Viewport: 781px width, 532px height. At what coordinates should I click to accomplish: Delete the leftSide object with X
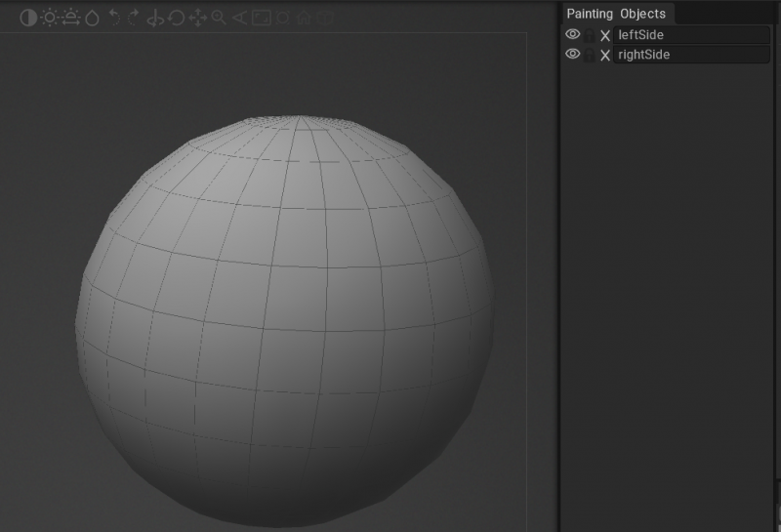pyautogui.click(x=605, y=35)
